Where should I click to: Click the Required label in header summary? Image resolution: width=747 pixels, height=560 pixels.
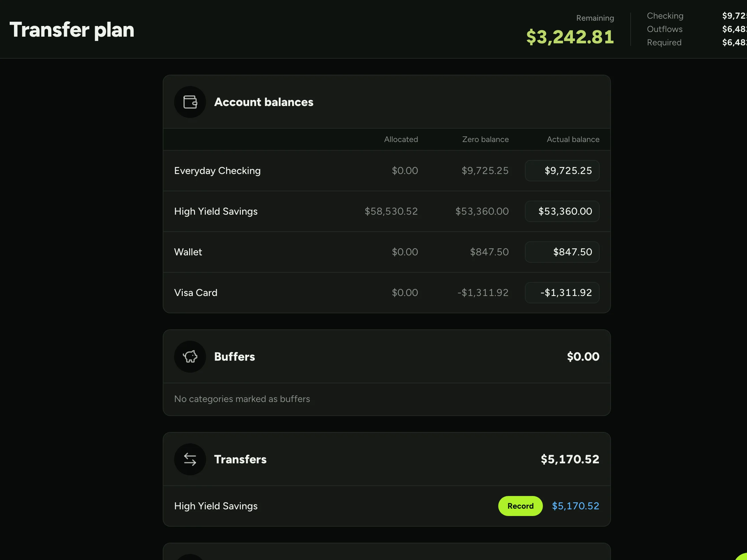pyautogui.click(x=664, y=43)
